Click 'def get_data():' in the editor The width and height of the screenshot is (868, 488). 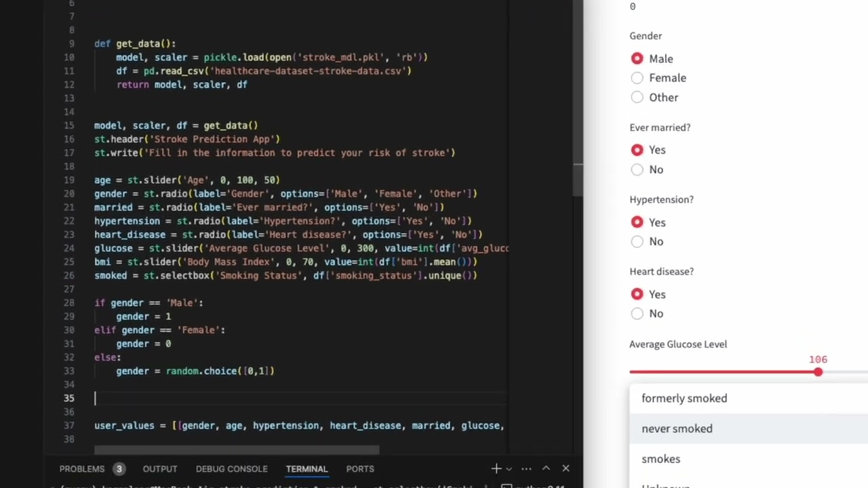tap(135, 44)
